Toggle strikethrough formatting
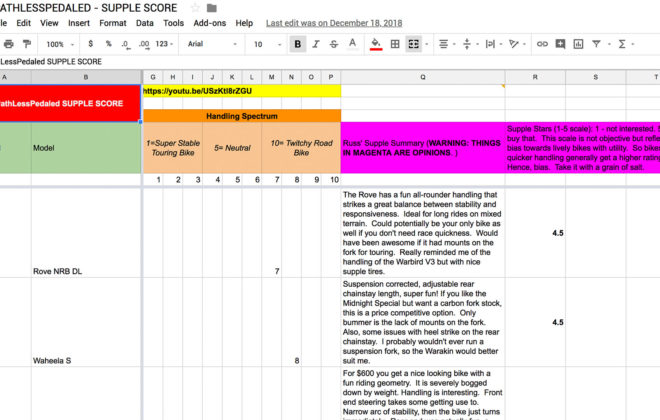 point(336,44)
